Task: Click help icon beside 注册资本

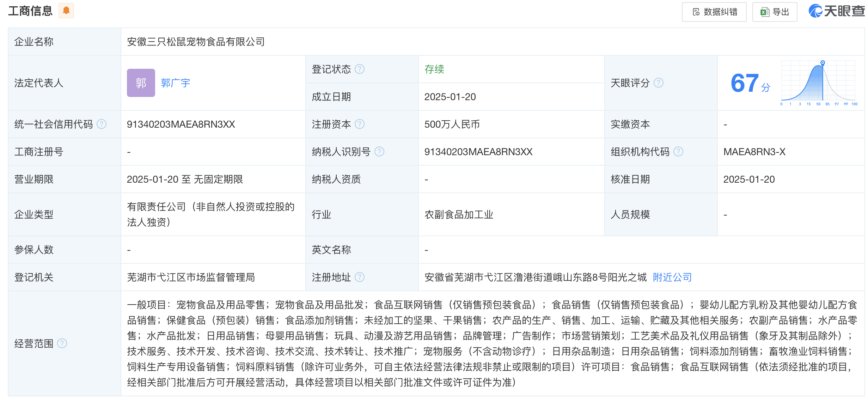Action: point(359,124)
